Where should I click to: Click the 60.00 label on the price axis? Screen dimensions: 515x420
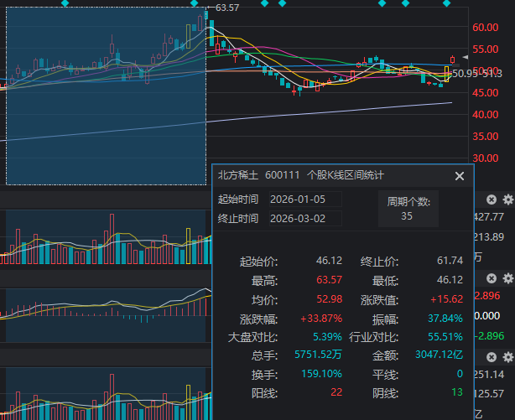click(x=488, y=27)
